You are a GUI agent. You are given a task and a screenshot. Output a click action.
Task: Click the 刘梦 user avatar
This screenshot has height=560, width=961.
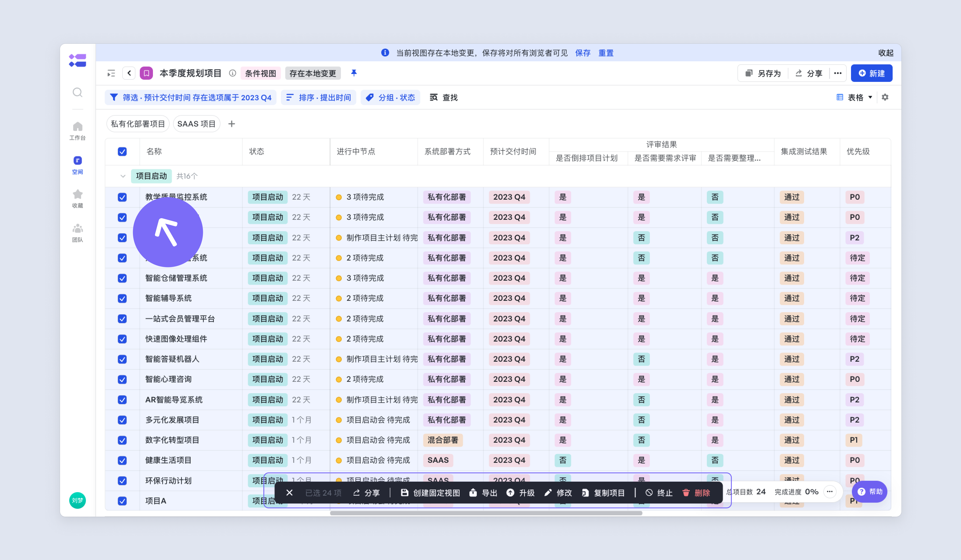coord(77,500)
